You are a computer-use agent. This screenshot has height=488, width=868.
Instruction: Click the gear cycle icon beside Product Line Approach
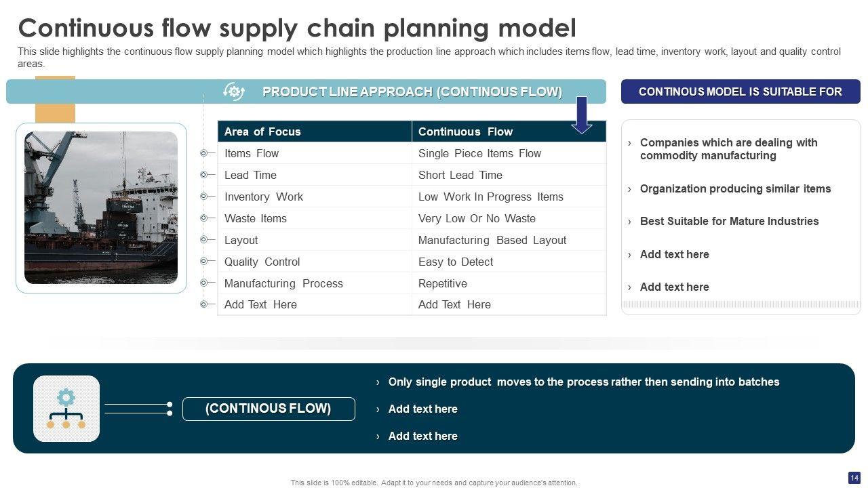[x=234, y=91]
